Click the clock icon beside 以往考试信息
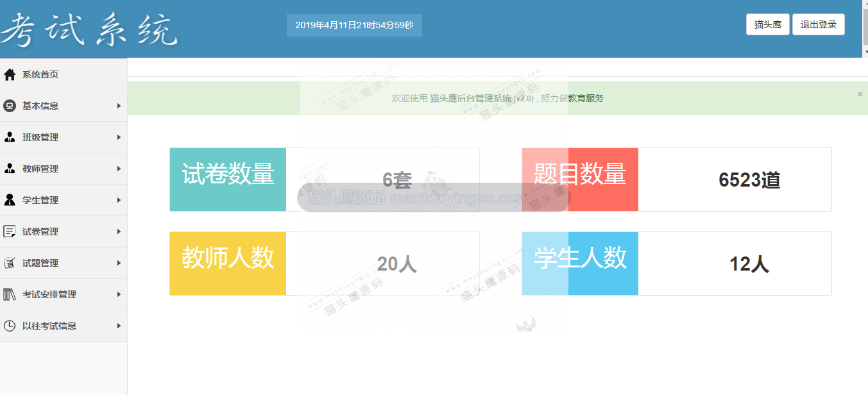Screen dimensions: 868x395 (10, 326)
